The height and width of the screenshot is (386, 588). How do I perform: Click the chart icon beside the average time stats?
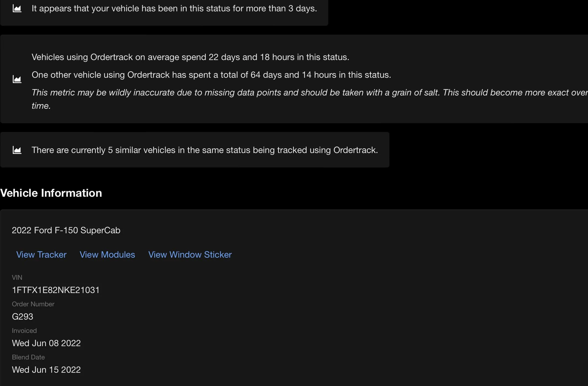point(17,79)
